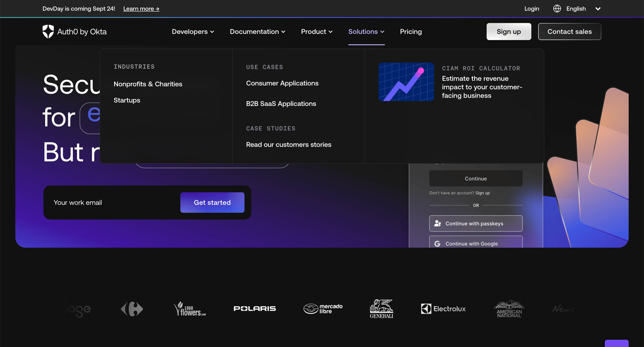Open the revenue impact estimate link
This screenshot has height=347, width=644.
tap(482, 87)
